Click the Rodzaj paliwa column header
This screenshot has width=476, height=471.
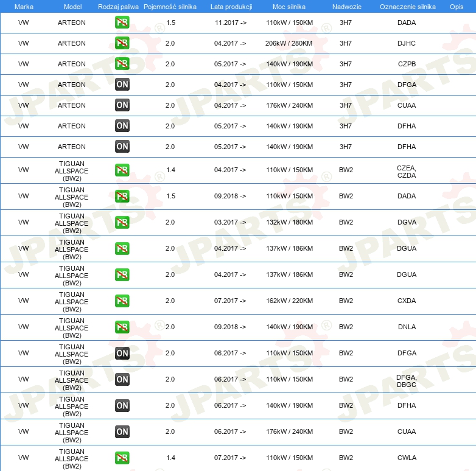118,7
